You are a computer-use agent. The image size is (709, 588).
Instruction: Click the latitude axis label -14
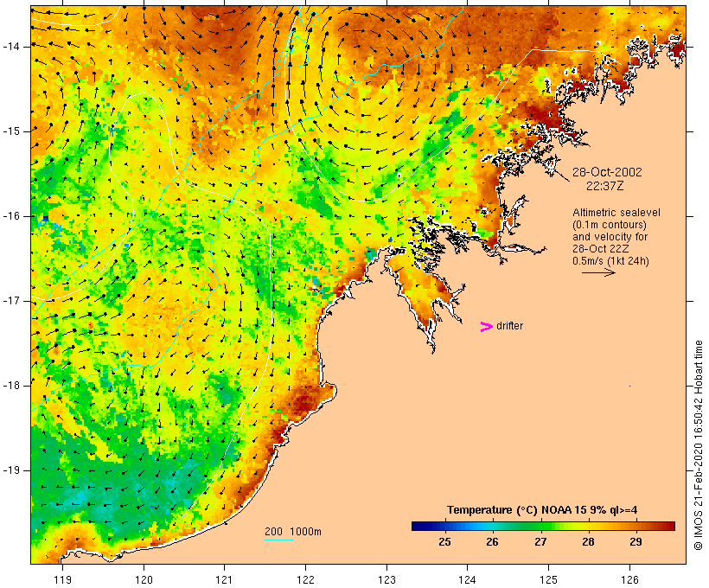click(11, 47)
